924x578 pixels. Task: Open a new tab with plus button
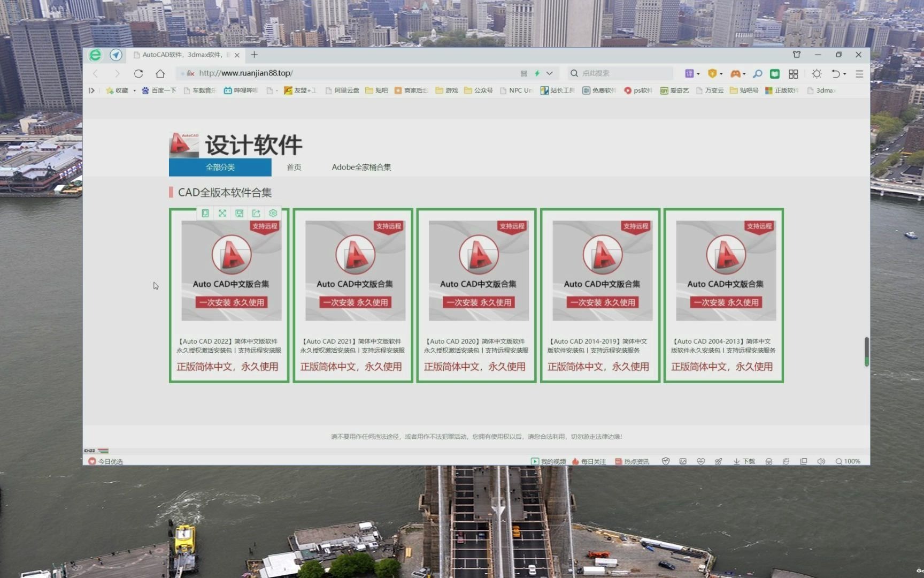coord(255,55)
